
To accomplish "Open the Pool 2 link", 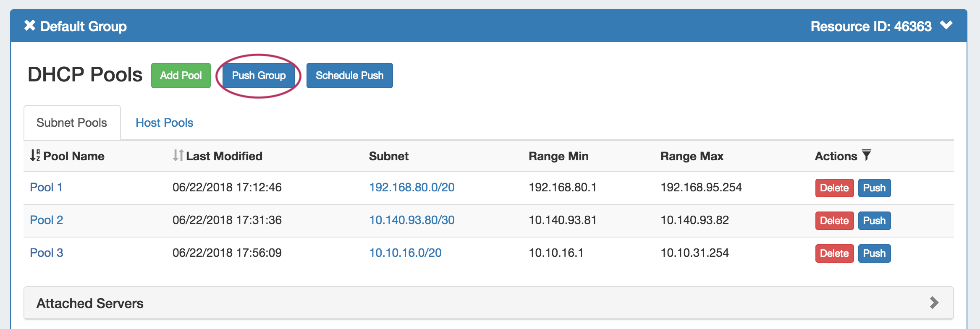I will pos(46,220).
